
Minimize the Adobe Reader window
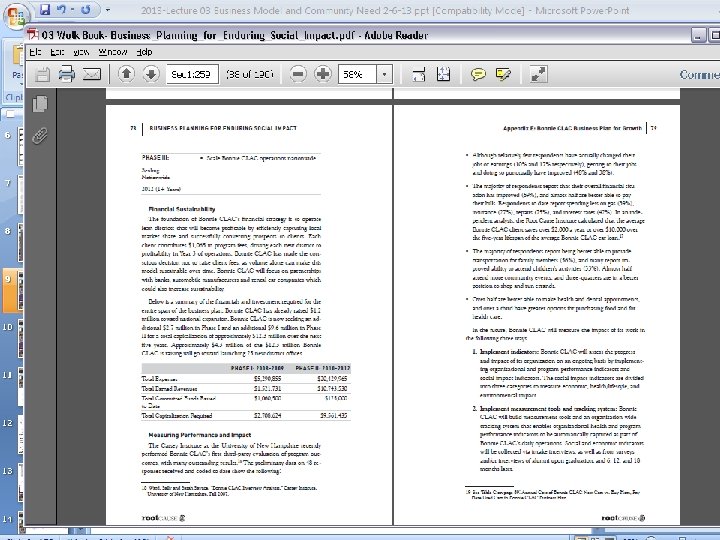(698, 35)
